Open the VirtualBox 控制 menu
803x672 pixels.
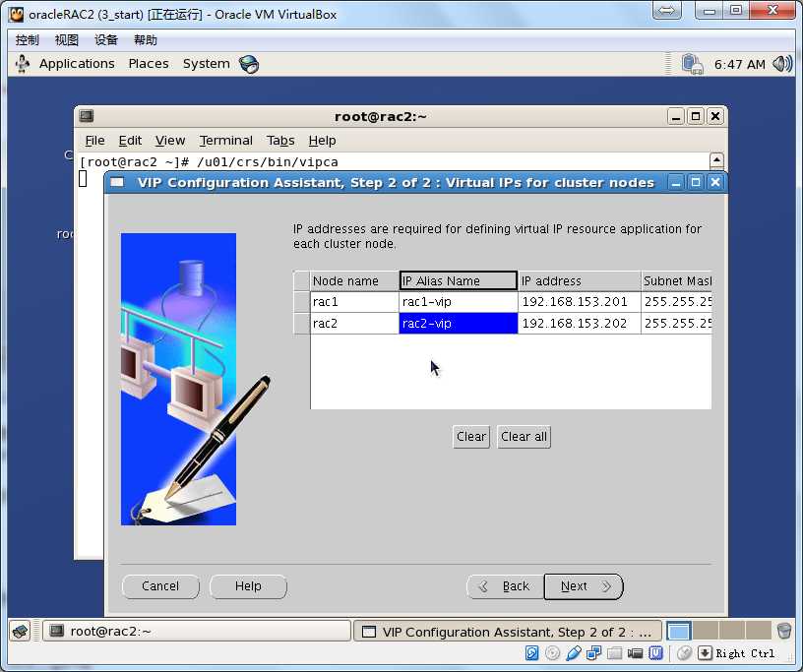pos(28,40)
